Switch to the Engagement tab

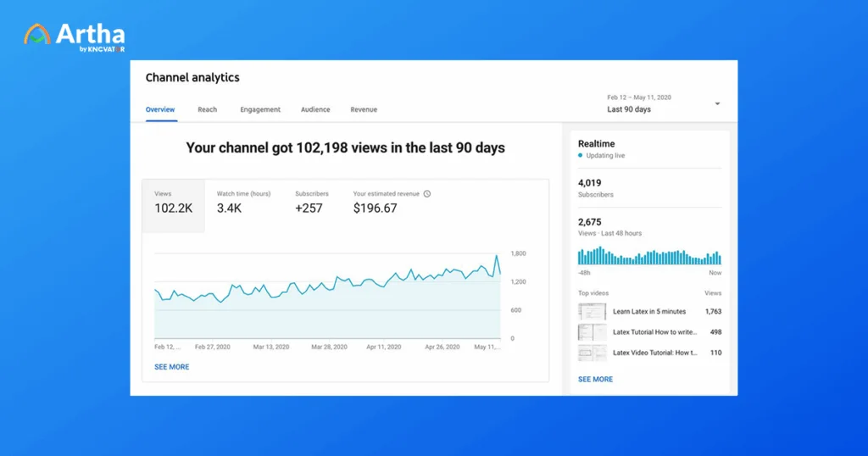(260, 109)
